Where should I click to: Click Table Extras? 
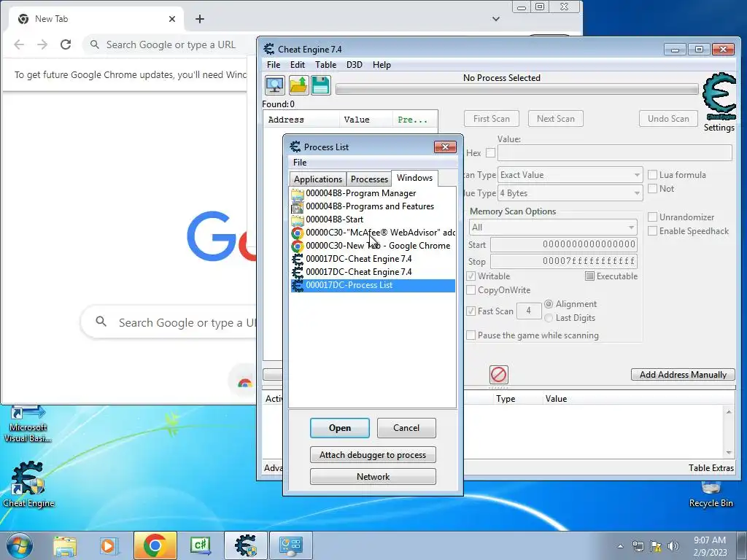click(x=711, y=468)
